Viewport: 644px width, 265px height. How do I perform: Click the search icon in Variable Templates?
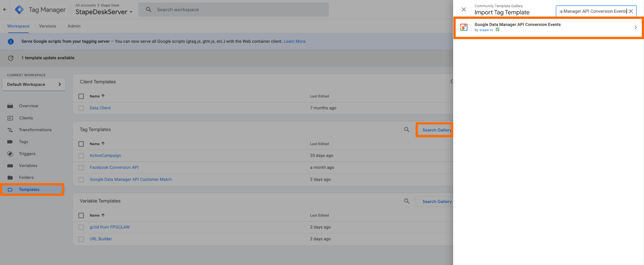coord(407,201)
